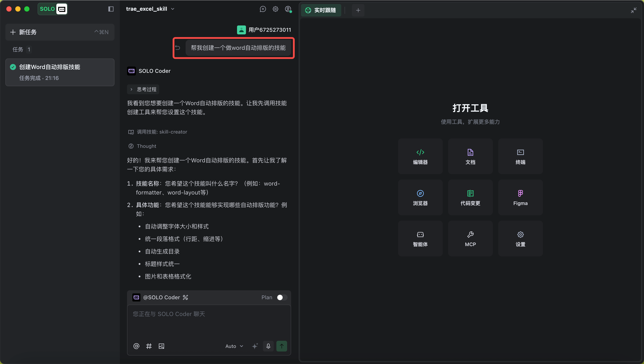Image resolution: width=644 pixels, height=364 pixels.
Task: Add a new tab with plus button
Action: 358,10
